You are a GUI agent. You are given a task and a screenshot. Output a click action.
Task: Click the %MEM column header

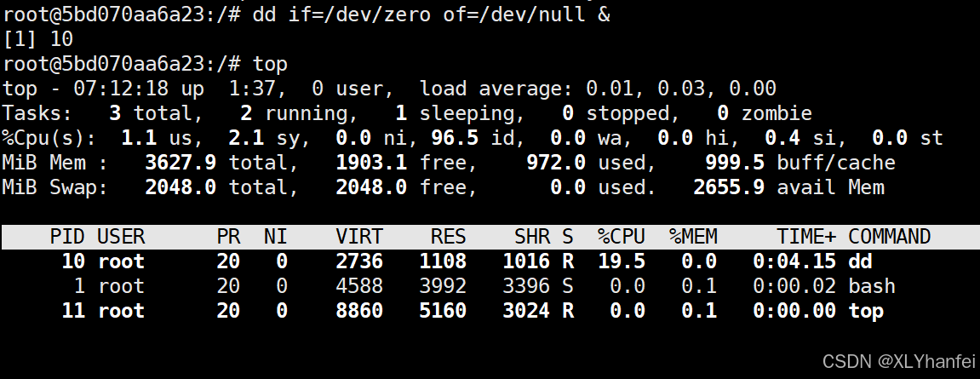click(x=693, y=237)
